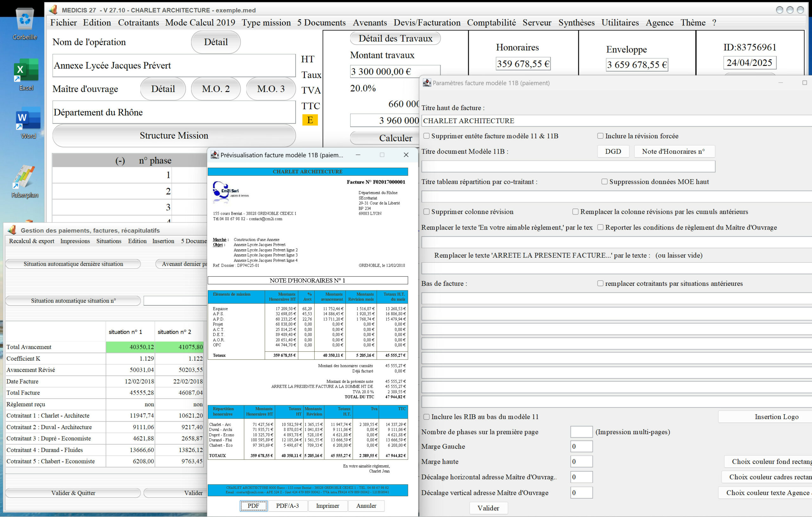Open the Fichier menu
Image resolution: width=812 pixels, height=517 pixels.
[x=63, y=23]
